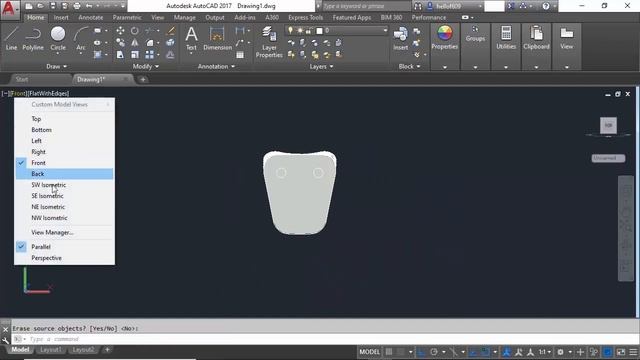Click the Table tool in Annotation panel
This screenshot has width=640, height=360.
pyautogui.click(x=240, y=55)
